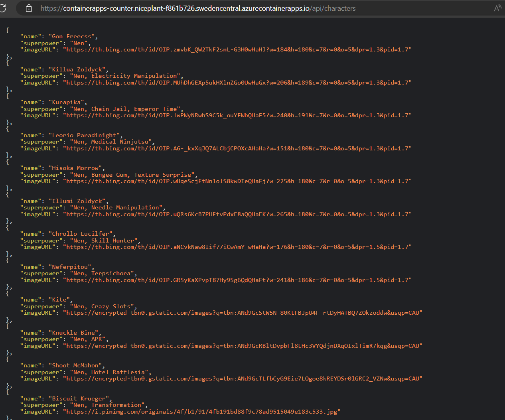Screen dimensions: 505x420
Task: Click the Killua Zoldyck imageURL string
Action: pos(237,83)
